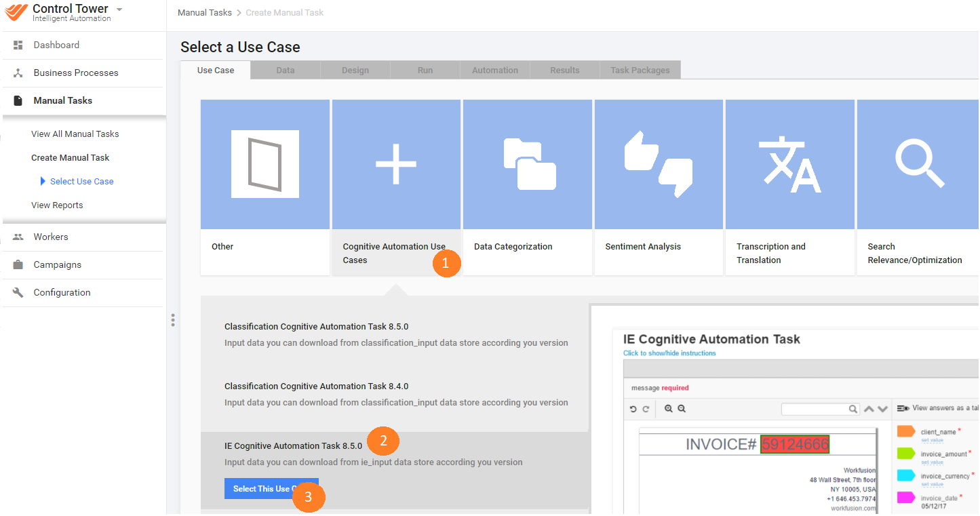The image size is (980, 516).
Task: Click the Campaigns briefcase icon
Action: pyautogui.click(x=18, y=264)
